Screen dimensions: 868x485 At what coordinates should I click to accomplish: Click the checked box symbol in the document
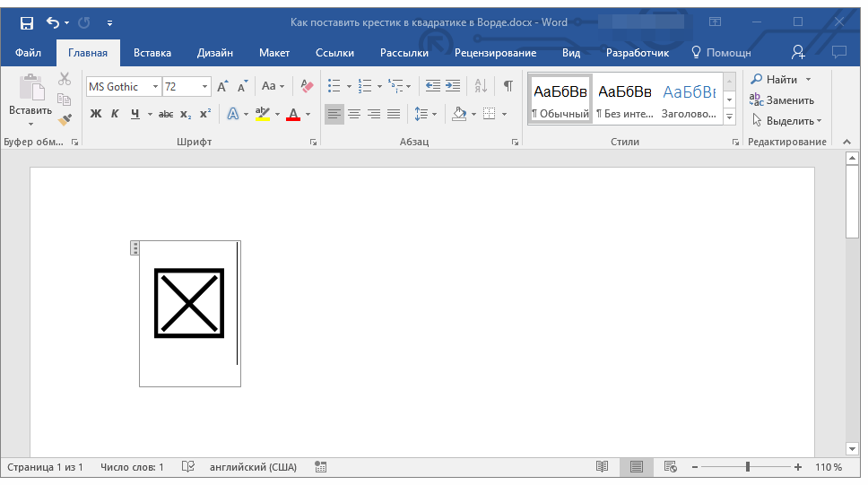(x=189, y=303)
